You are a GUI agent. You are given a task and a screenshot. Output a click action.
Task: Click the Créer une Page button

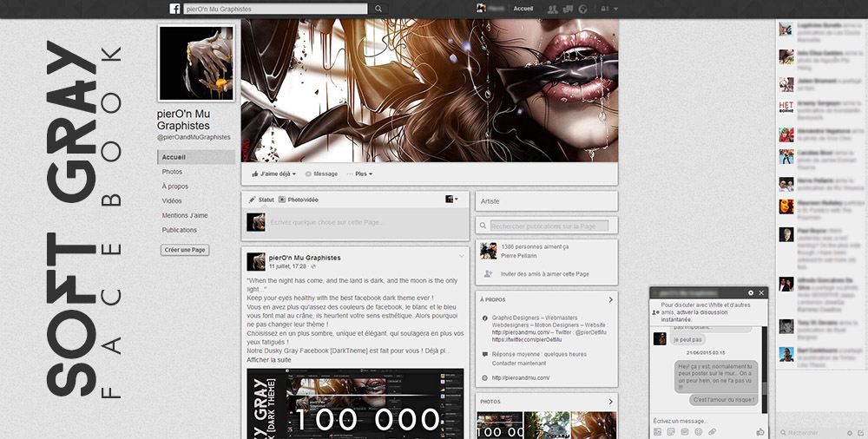185,250
